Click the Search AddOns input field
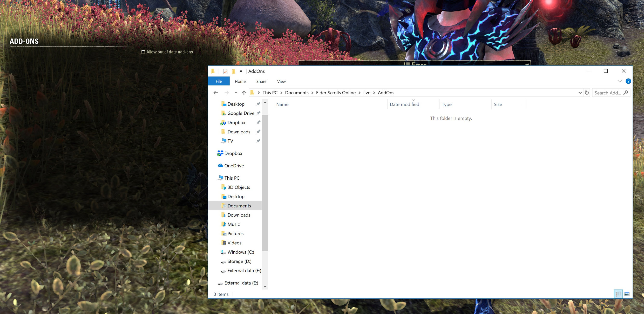This screenshot has height=314, width=644. pos(607,93)
